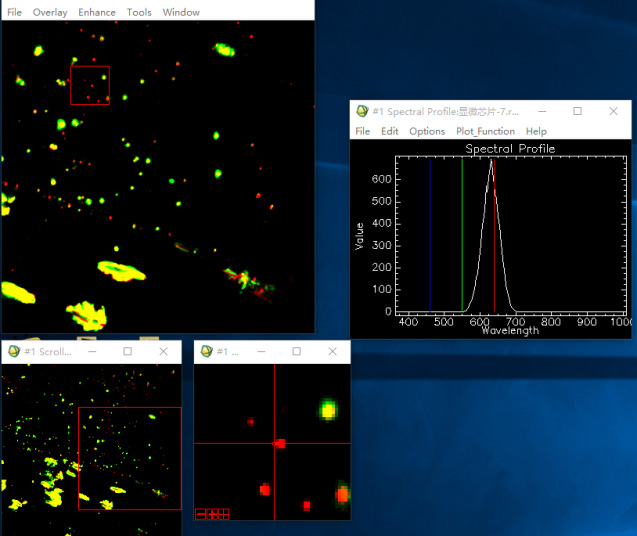Viewport: 637px width, 536px height.
Task: Click the Edit menu in Spectral Profile
Action: click(x=390, y=131)
